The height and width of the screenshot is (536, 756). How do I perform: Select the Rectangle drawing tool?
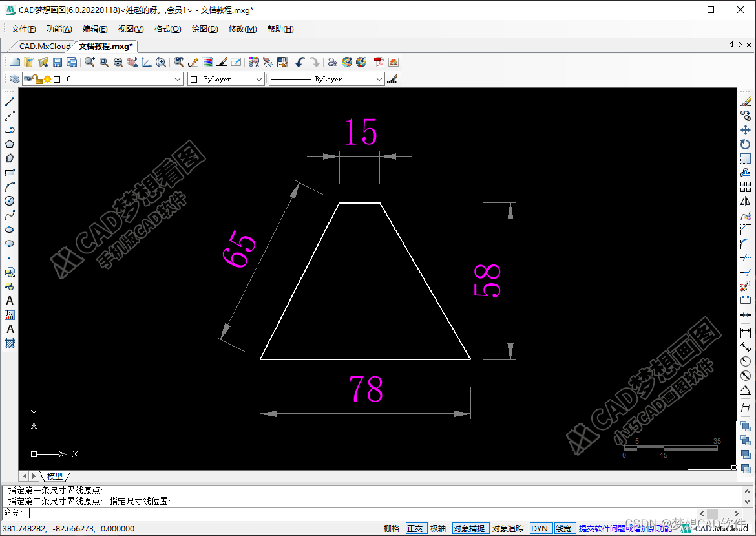(x=10, y=172)
